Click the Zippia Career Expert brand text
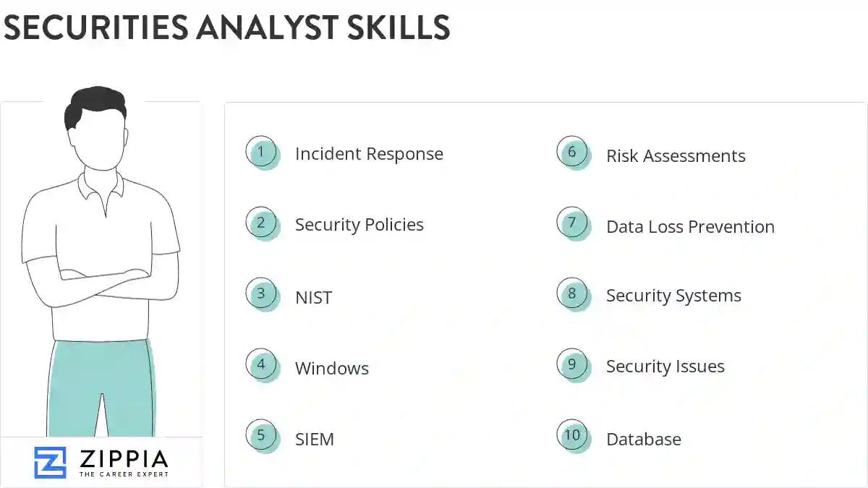This screenshot has height=488, width=868. point(123,463)
